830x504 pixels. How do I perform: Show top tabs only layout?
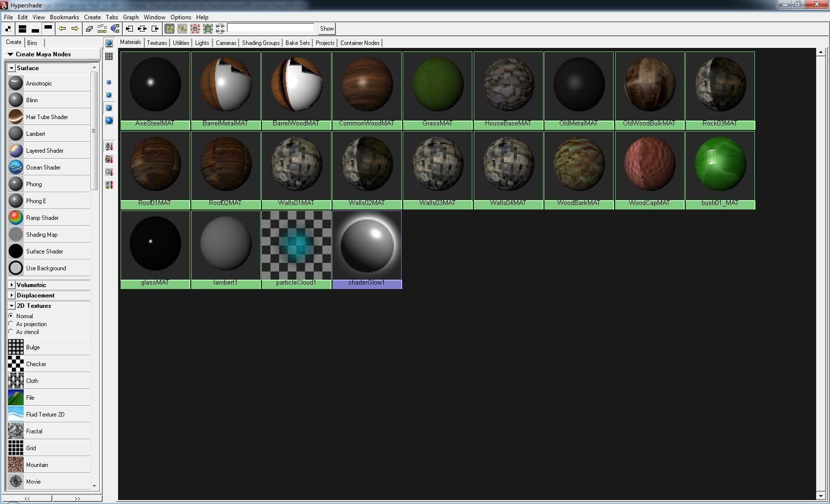point(48,29)
